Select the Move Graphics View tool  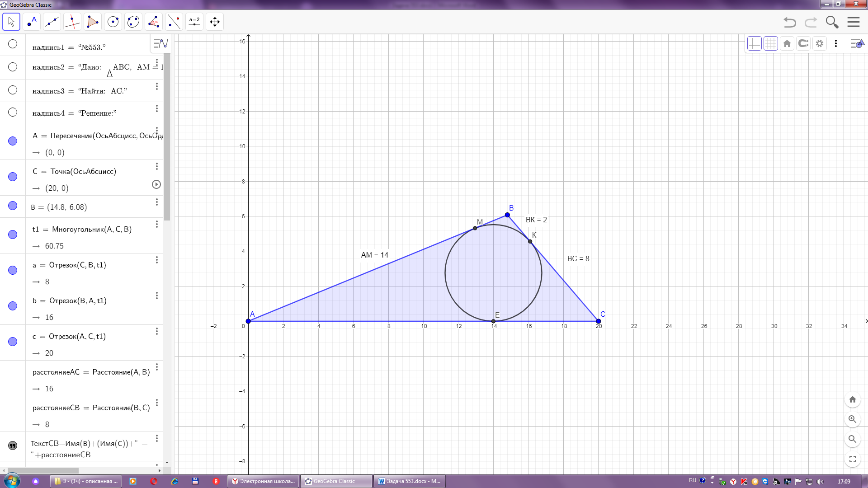click(x=215, y=22)
